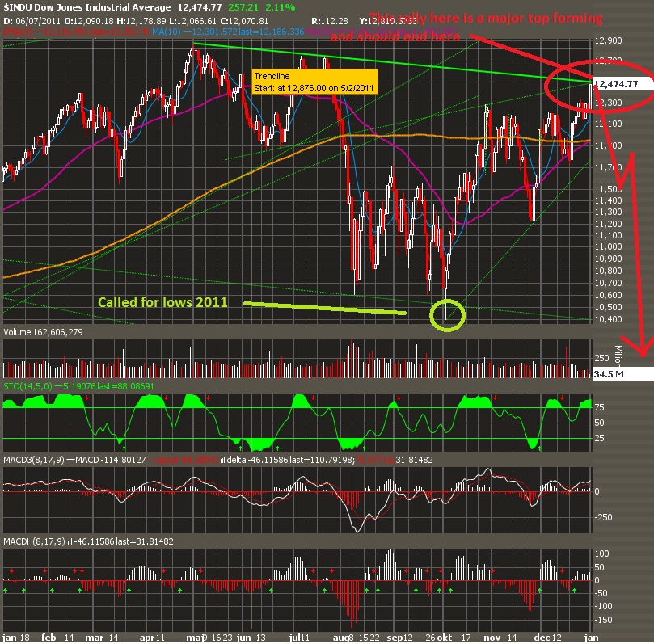This screenshot has width=654, height=644.
Task: Click the nov label on time axis
Action: 492,638
